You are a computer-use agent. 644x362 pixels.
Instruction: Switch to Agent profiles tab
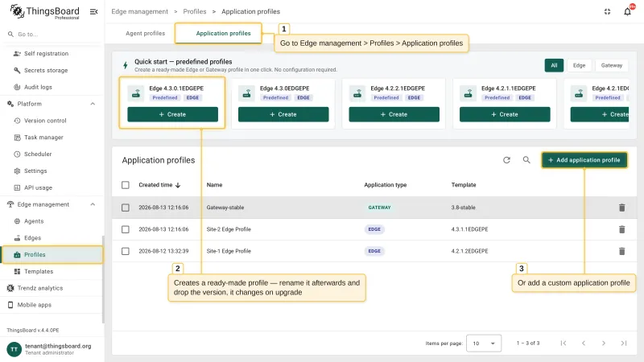146,33
